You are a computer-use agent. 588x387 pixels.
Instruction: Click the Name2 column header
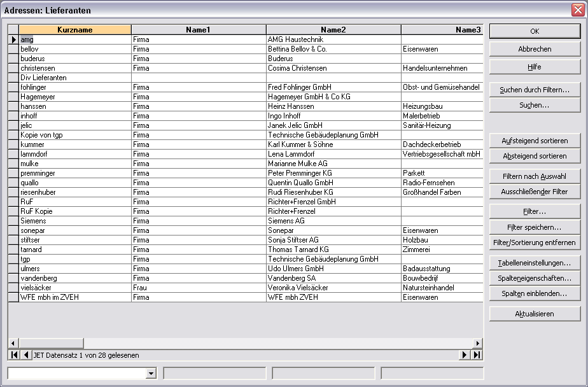pyautogui.click(x=333, y=30)
